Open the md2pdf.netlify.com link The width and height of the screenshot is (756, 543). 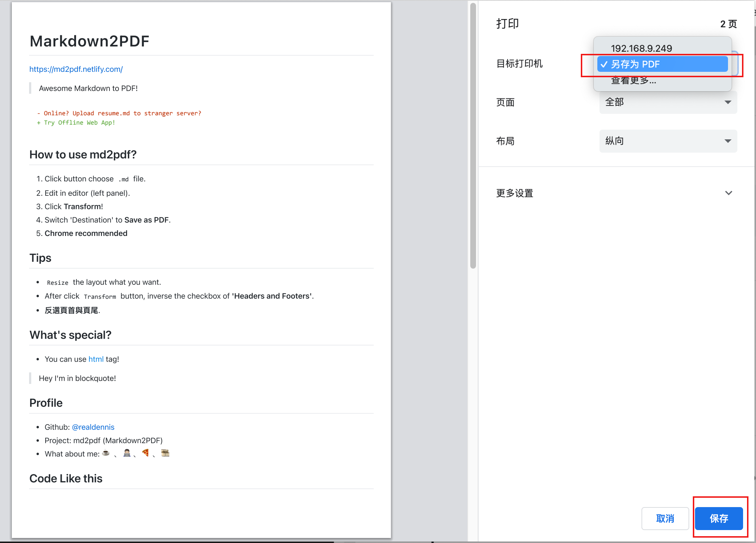click(76, 69)
